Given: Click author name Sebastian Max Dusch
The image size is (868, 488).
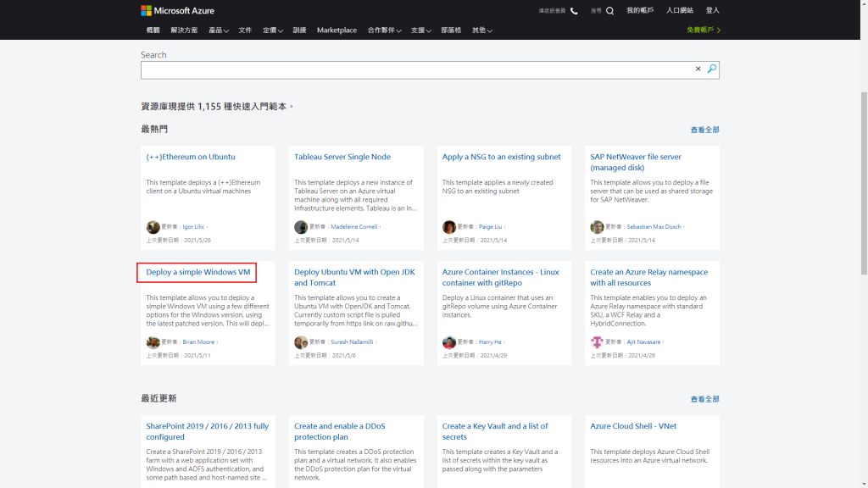Looking at the screenshot, I should click(x=654, y=227).
